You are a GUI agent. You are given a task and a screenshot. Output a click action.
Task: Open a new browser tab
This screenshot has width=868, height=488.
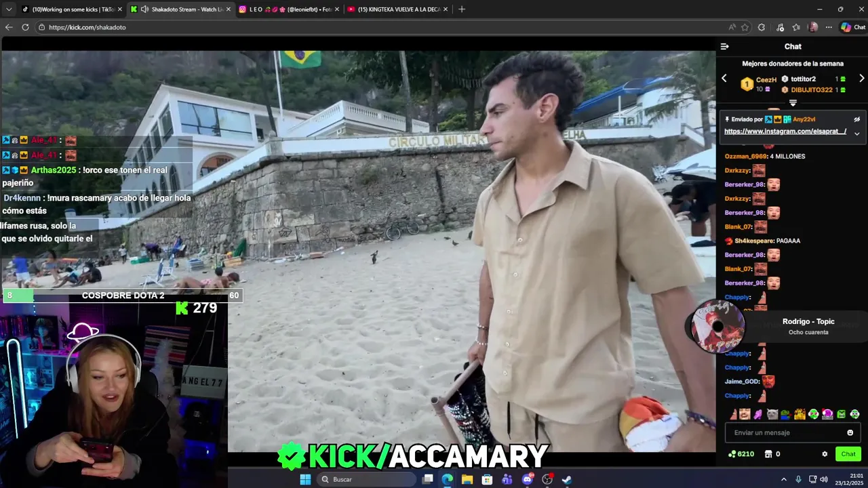coord(462,9)
